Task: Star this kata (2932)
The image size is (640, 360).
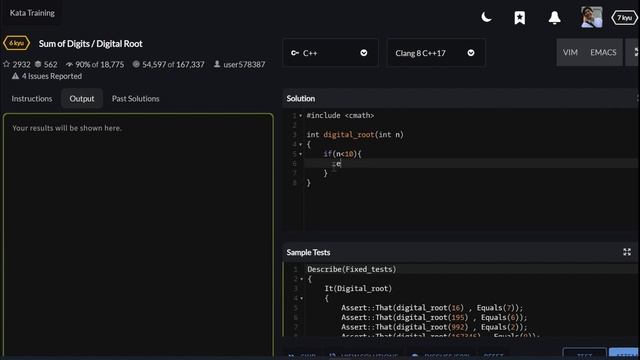Action: pyautogui.click(x=6, y=64)
